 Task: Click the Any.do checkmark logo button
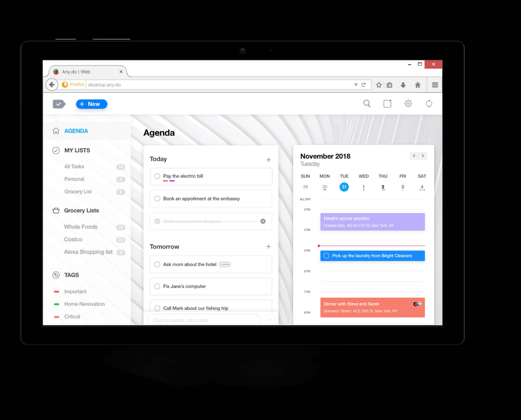pos(59,104)
